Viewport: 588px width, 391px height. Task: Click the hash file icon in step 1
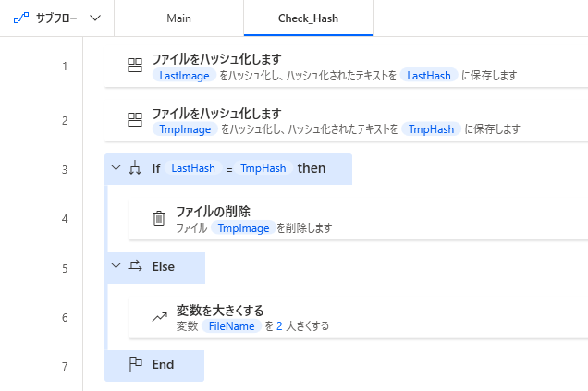coord(134,67)
